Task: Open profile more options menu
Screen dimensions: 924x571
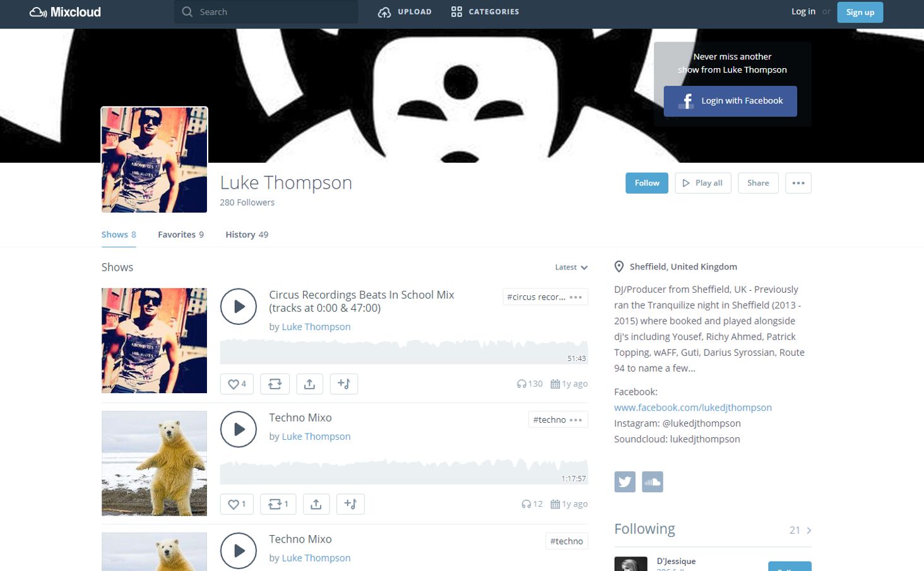Action: pos(798,183)
